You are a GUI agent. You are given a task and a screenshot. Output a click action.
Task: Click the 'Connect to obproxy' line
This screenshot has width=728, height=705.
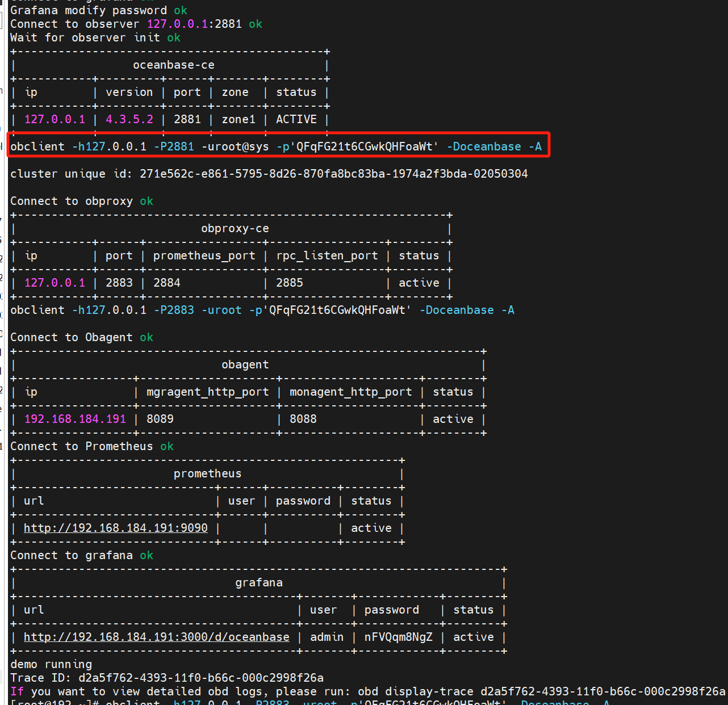click(82, 201)
